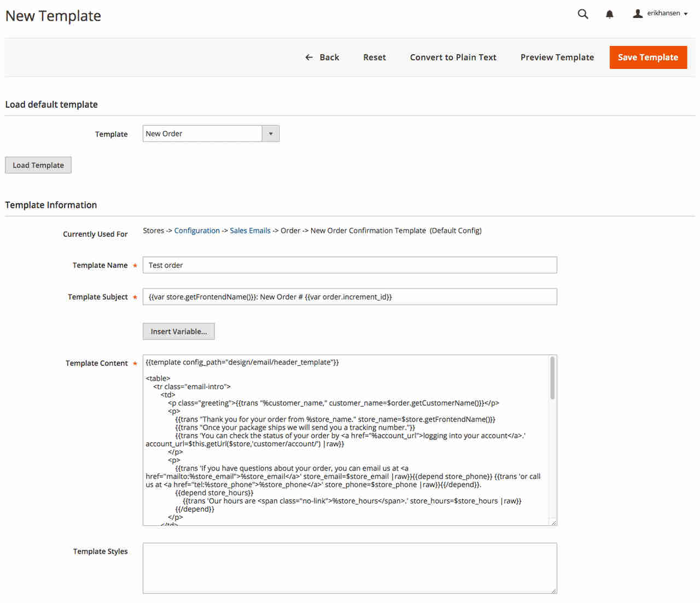Click the New Template page title

point(53,16)
